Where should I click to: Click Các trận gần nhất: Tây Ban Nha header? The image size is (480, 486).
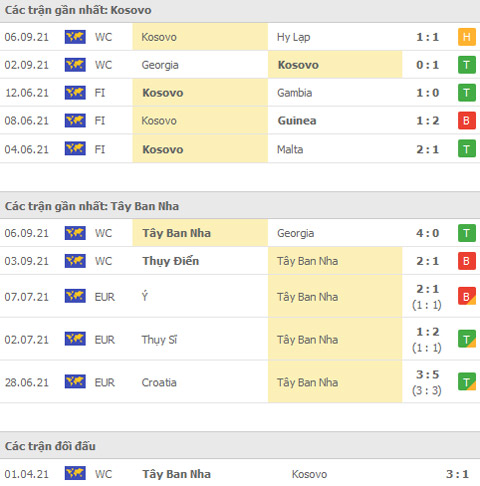click(x=92, y=206)
